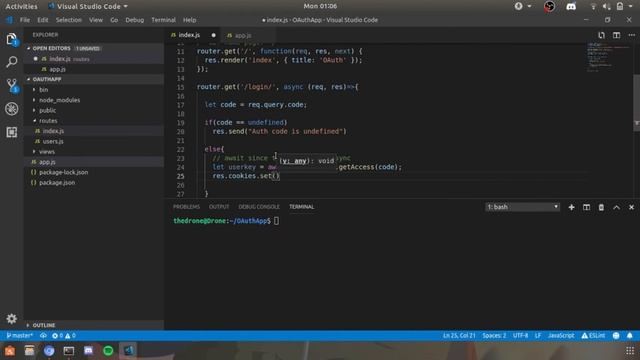Open package.json file
This screenshot has width=640, height=360.
(x=94, y=183)
